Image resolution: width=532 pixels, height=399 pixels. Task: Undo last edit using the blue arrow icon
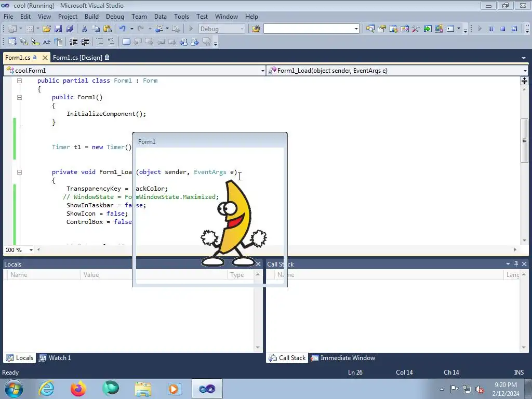(123, 29)
